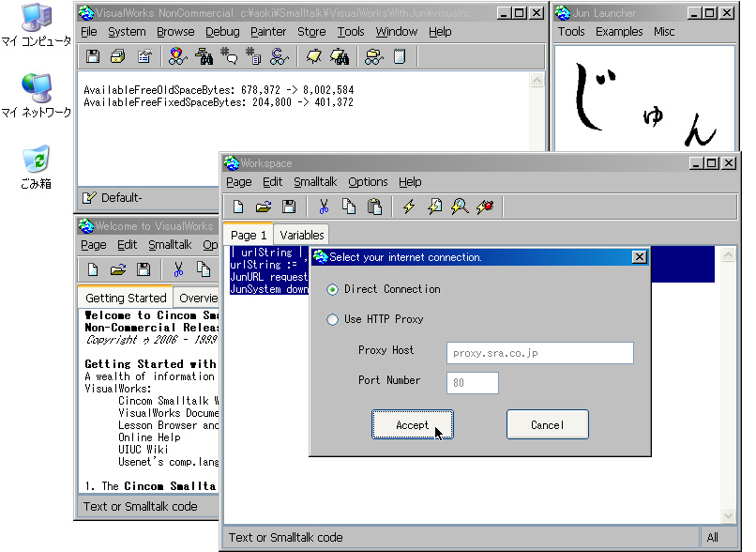Open the Smalltalk menu in Workspace window
This screenshot has height=552, width=756.
click(315, 182)
